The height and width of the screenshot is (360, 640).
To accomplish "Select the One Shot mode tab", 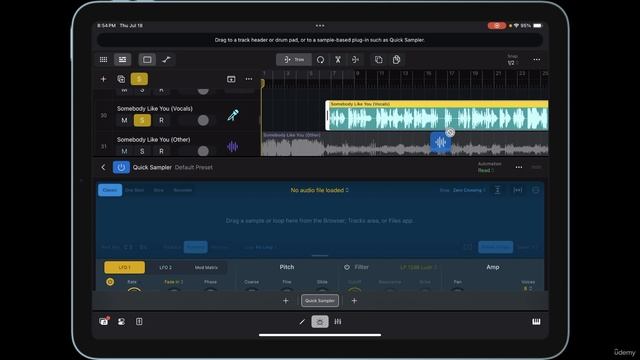I will (134, 190).
